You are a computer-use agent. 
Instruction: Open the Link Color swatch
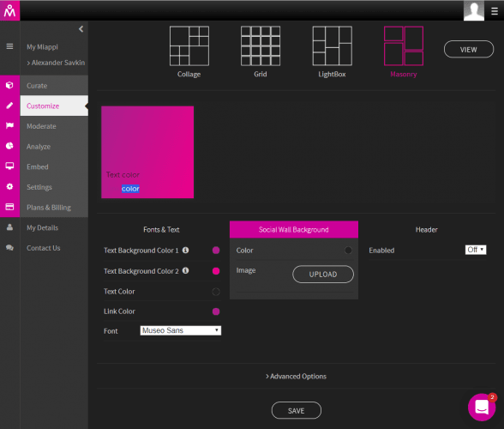(216, 311)
